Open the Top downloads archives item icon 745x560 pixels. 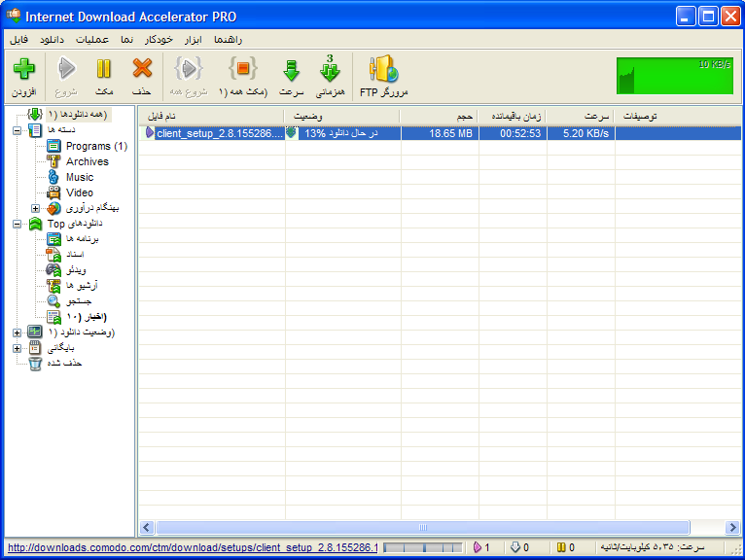pyautogui.click(x=53, y=286)
